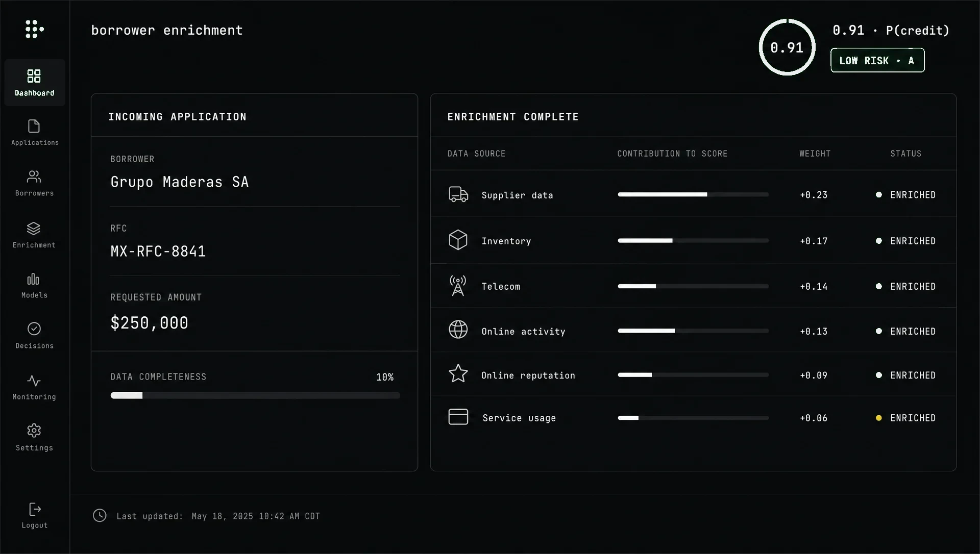Click the Online reputation star icon

point(458,373)
